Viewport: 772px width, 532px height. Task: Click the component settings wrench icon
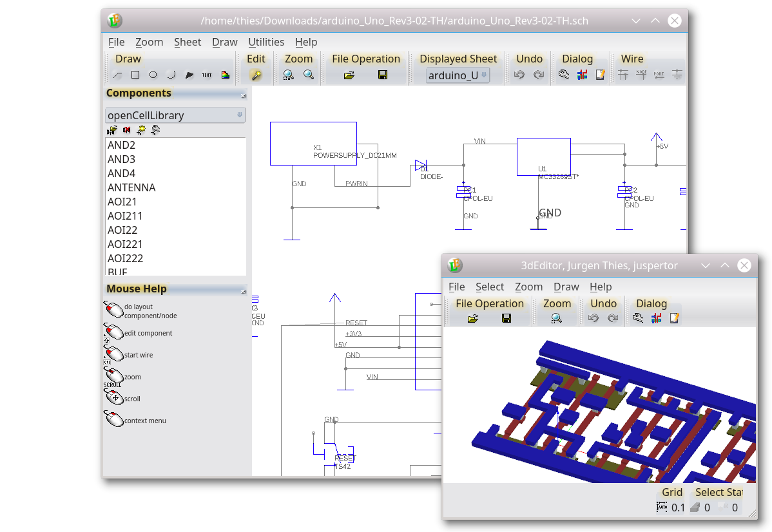(x=155, y=130)
